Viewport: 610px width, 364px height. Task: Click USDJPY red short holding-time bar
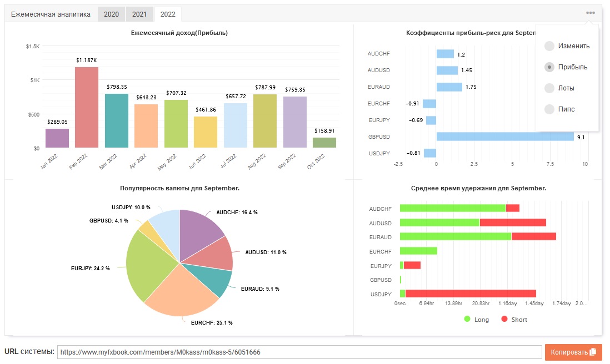click(x=471, y=294)
